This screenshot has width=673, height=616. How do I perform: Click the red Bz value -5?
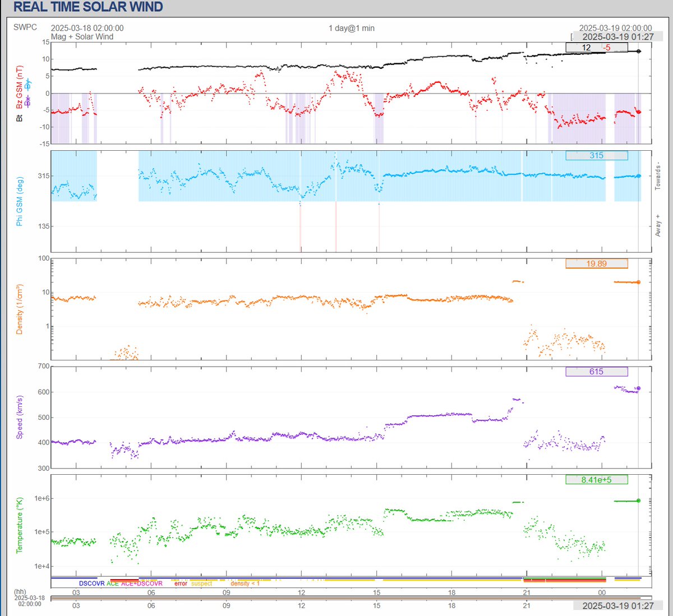pos(607,48)
